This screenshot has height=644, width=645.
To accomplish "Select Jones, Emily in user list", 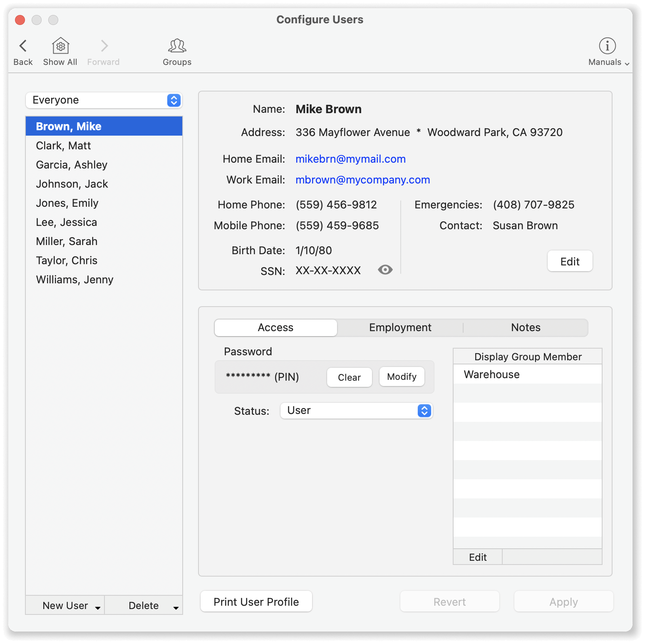I will coord(104,203).
